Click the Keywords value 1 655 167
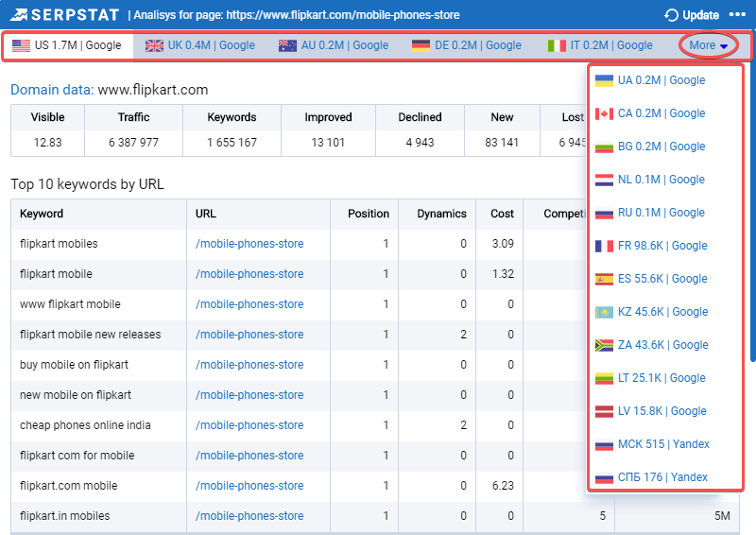The width and height of the screenshot is (756, 535). 232,143
